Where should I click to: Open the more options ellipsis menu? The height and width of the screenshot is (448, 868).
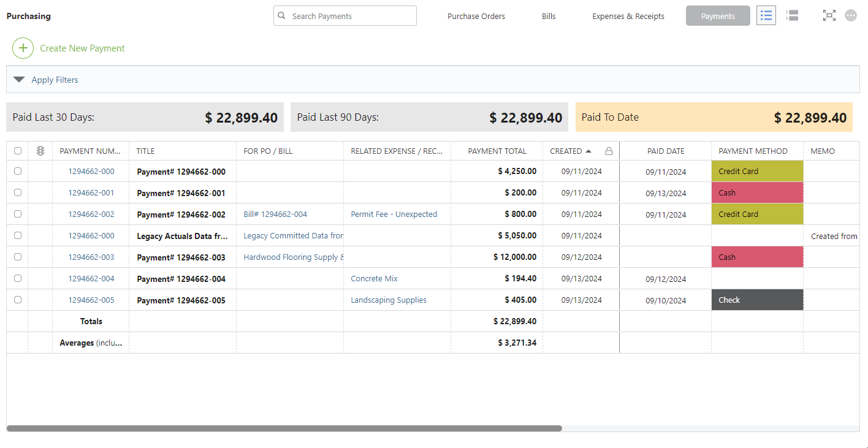coord(851,15)
